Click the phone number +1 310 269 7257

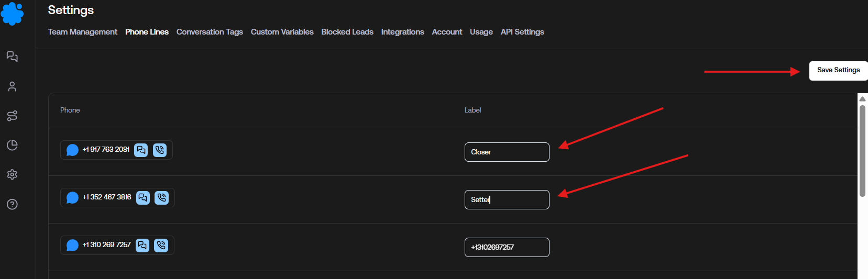106,245
